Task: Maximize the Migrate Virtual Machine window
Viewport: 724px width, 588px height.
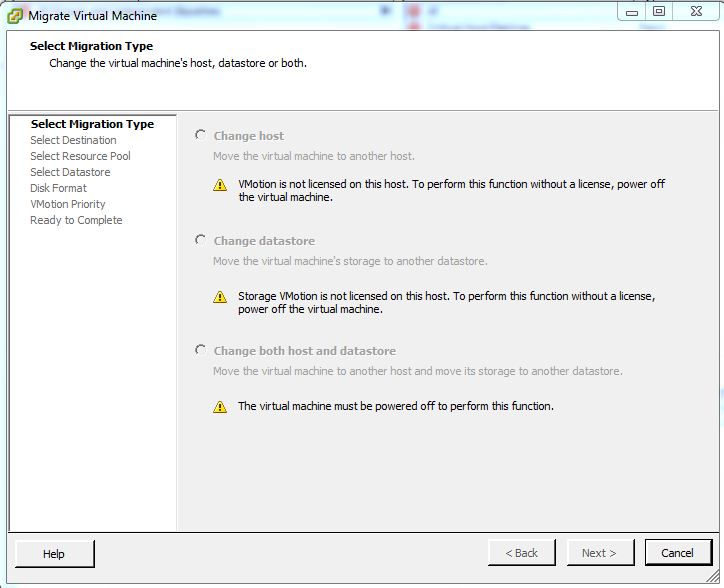Action: [x=659, y=12]
